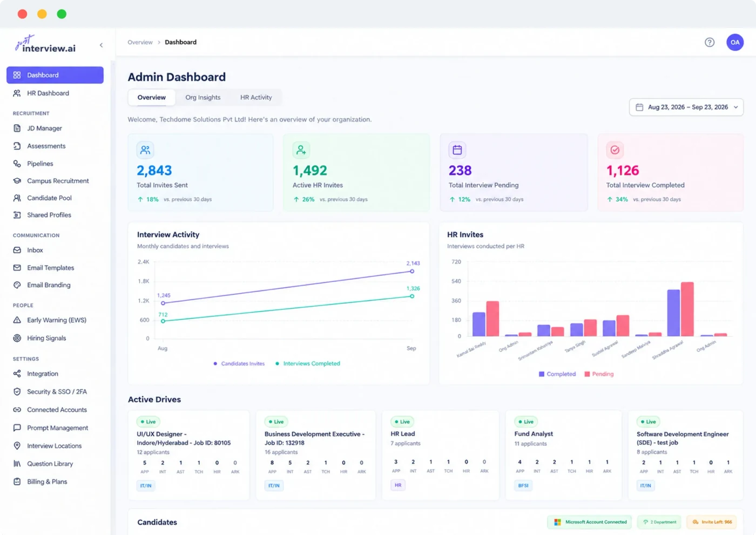Click the BFSI tag on Fund Analyst
This screenshot has height=535, width=756.
coord(523,485)
